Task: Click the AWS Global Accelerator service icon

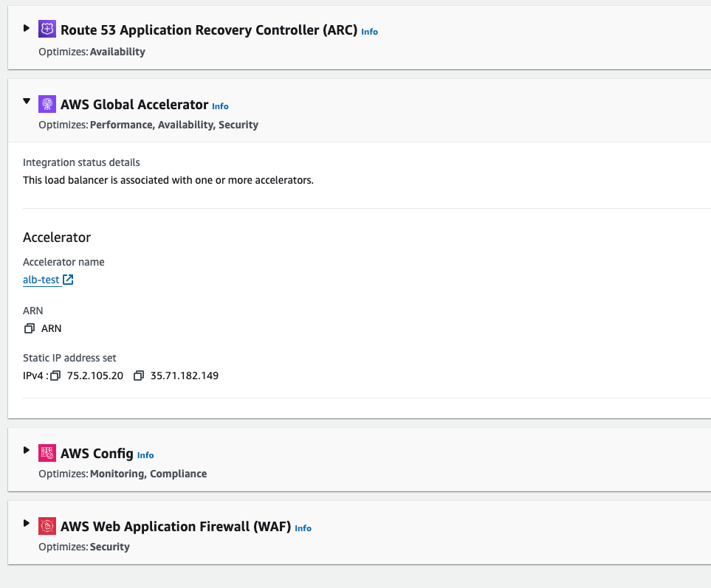Action: pos(47,104)
